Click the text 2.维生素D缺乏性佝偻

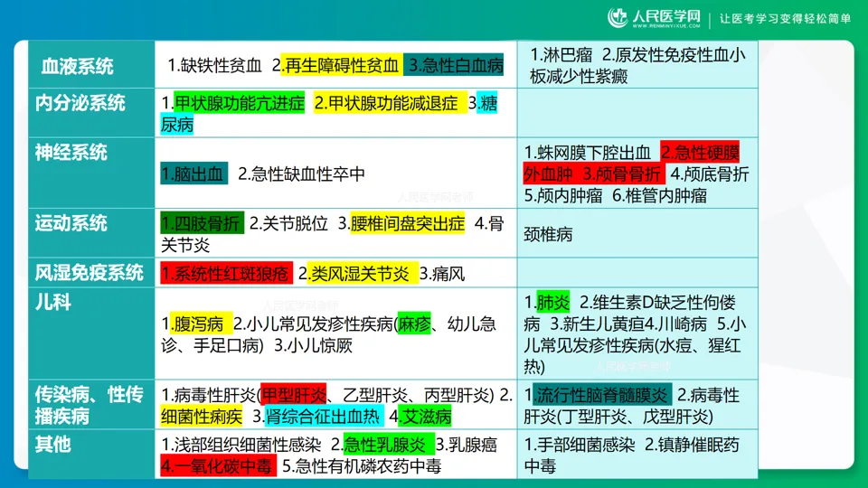point(657,303)
